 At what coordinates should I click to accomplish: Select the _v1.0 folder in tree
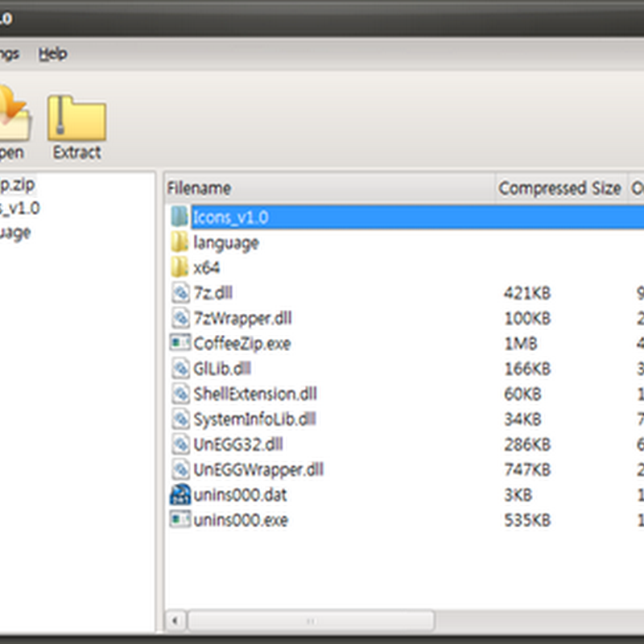pyautogui.click(x=19, y=208)
